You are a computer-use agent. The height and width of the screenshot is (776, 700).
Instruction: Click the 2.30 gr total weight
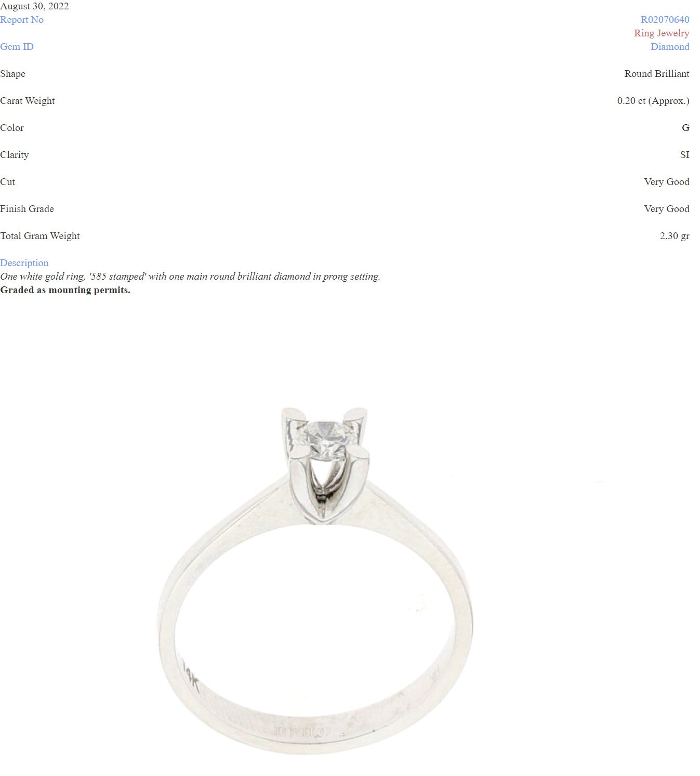[x=675, y=236]
